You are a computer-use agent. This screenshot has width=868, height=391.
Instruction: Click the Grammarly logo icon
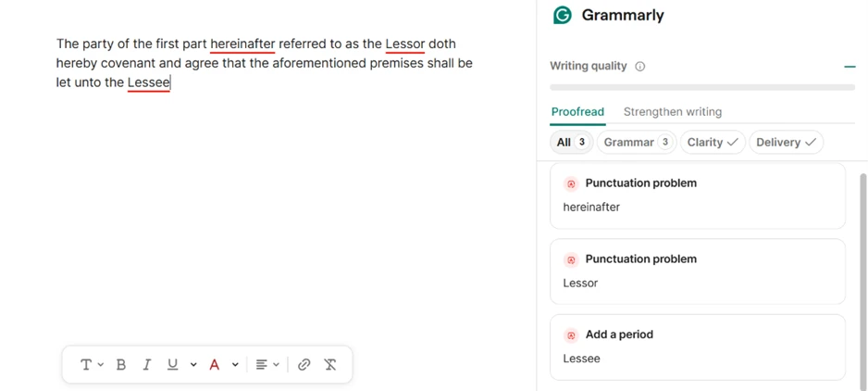[563, 15]
